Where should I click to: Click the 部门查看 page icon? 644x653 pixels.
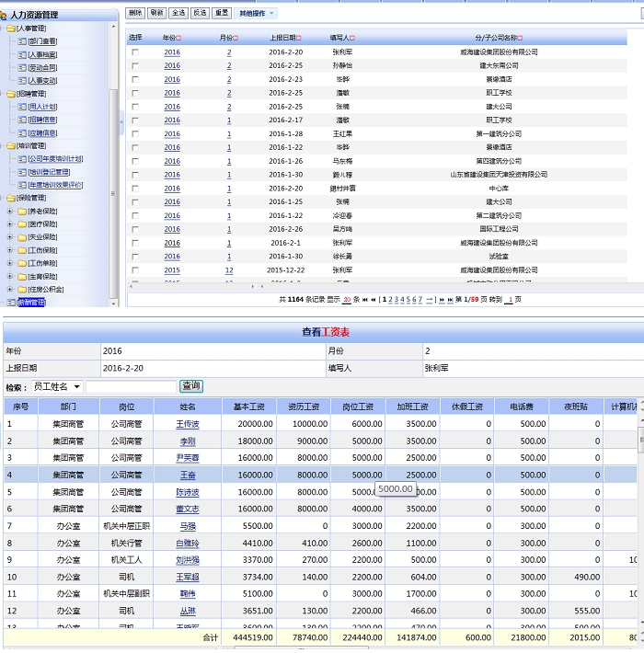click(x=22, y=41)
